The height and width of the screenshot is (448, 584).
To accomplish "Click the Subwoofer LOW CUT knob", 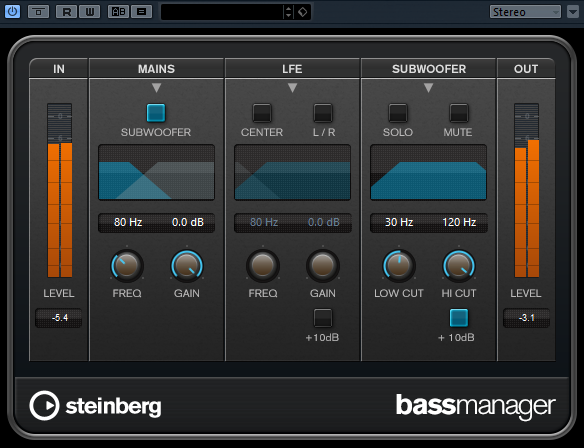I will coord(399,266).
